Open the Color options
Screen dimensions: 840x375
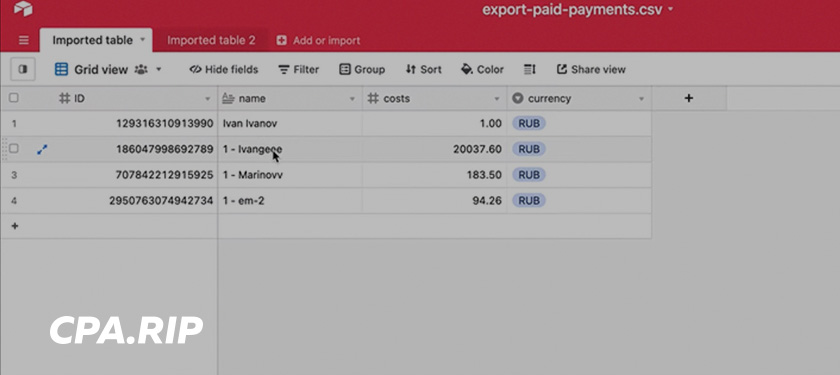coord(482,69)
